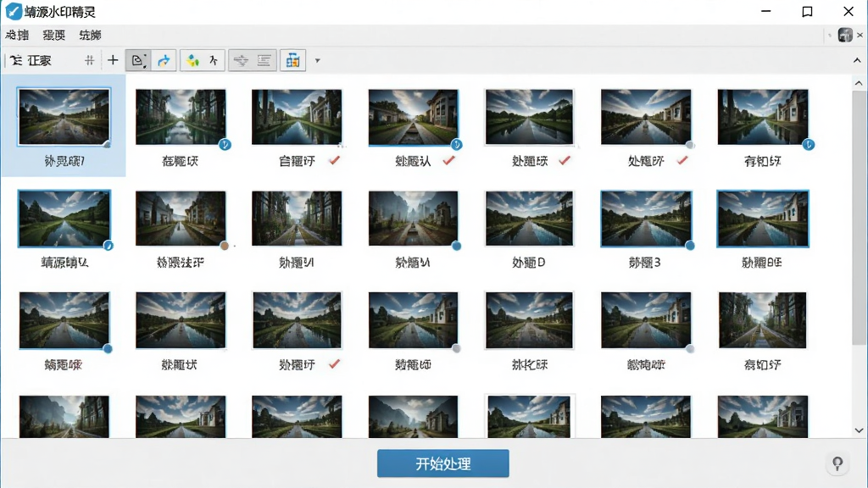The width and height of the screenshot is (868, 488).
Task: Click the blue badge on third row's first thumbnail
Action: pyautogui.click(x=108, y=348)
